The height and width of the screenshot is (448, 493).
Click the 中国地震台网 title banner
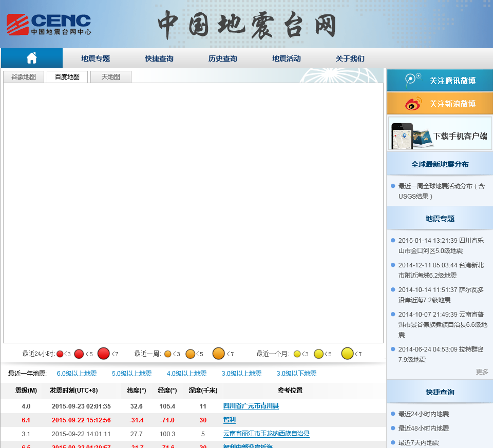click(x=247, y=25)
